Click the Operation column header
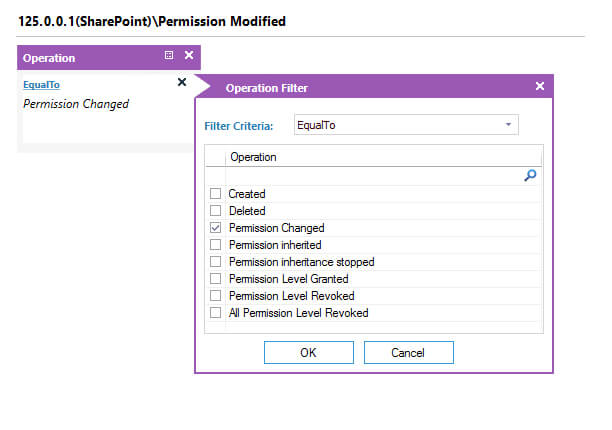612x430 pixels. tap(384, 157)
